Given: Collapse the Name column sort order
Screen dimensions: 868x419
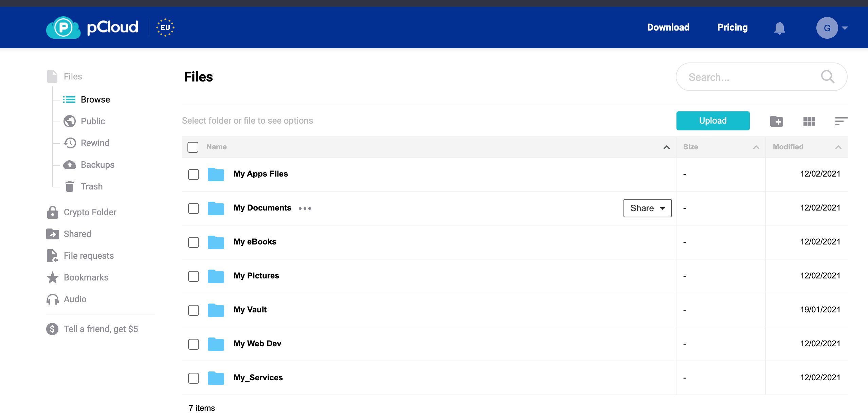Looking at the screenshot, I should coord(666,147).
